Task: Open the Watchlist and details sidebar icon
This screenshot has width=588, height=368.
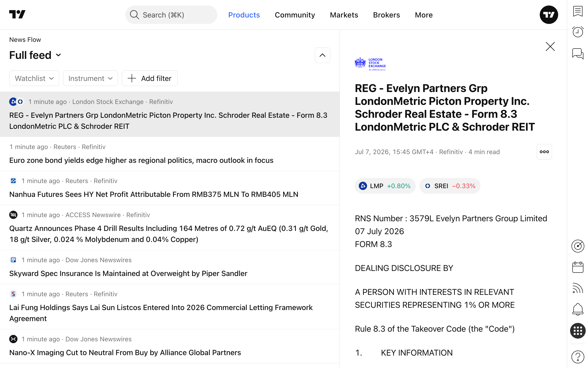Action: 578,11
